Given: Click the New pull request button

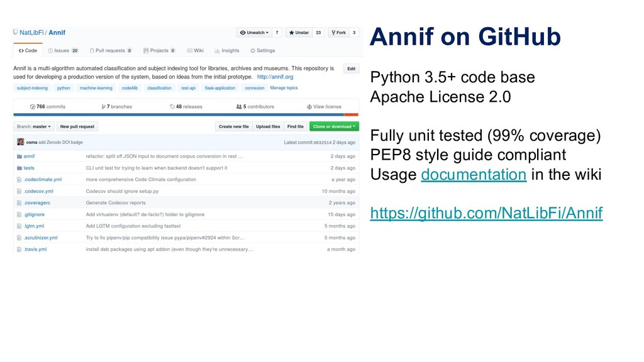Looking at the screenshot, I should point(77,126).
